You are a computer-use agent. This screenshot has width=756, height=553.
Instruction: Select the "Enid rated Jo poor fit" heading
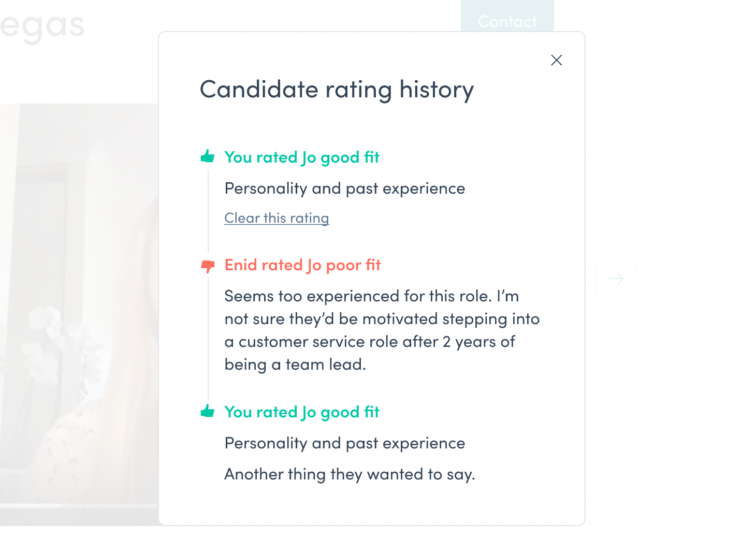click(302, 265)
